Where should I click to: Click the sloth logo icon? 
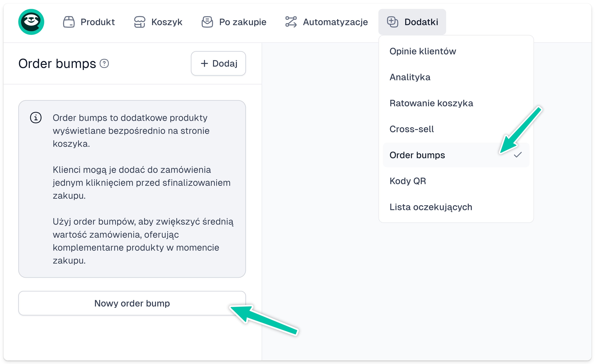pos(31,22)
